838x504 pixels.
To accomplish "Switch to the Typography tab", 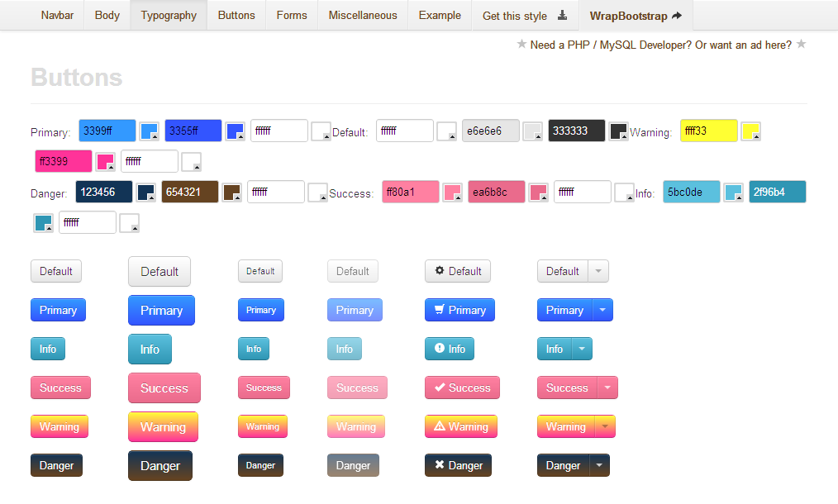I will pyautogui.click(x=168, y=15).
